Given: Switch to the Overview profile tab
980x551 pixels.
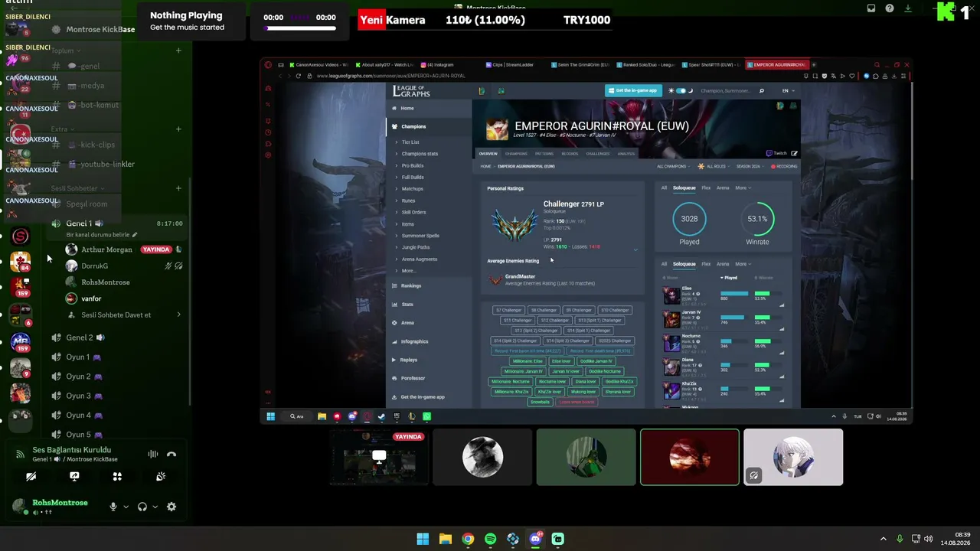Looking at the screenshot, I should [488, 154].
